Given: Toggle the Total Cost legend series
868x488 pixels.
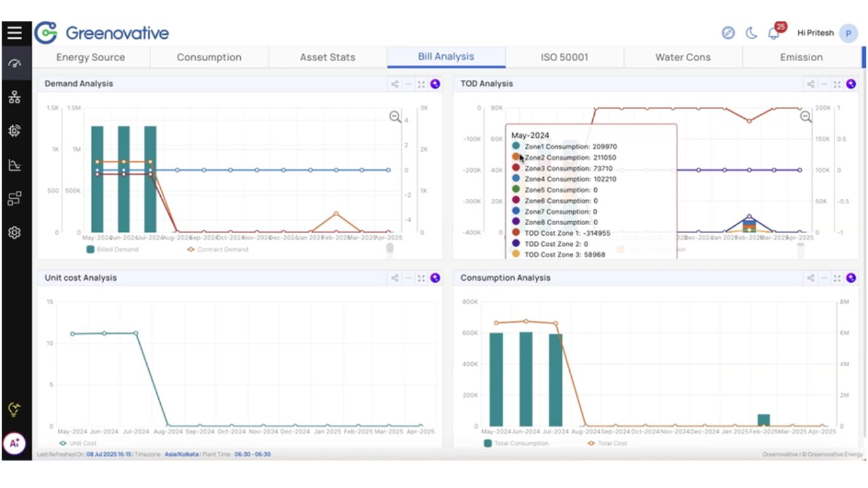Looking at the screenshot, I should coord(607,443).
